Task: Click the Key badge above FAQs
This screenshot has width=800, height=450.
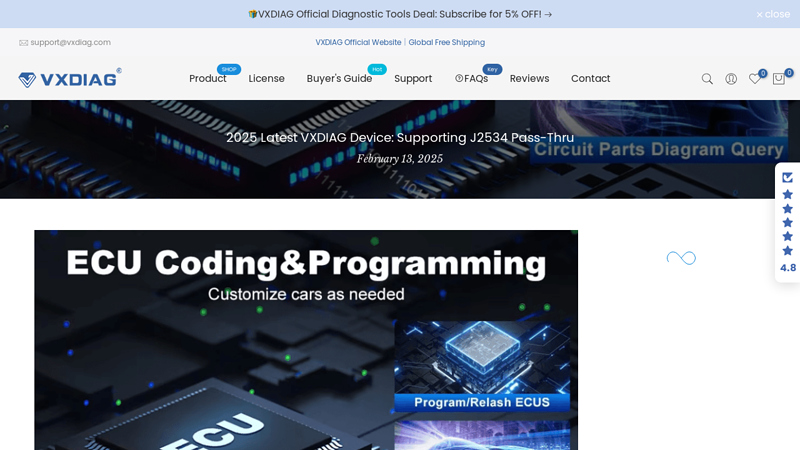Action: (x=492, y=69)
